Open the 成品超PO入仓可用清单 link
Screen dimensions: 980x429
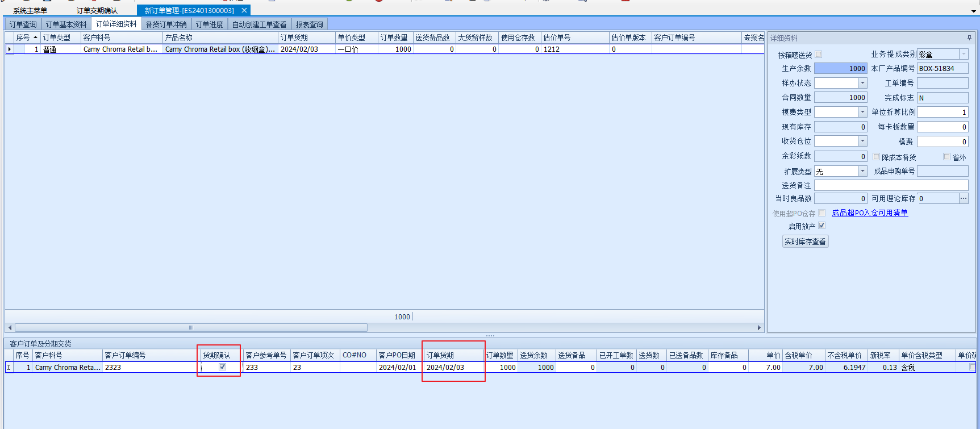[870, 213]
